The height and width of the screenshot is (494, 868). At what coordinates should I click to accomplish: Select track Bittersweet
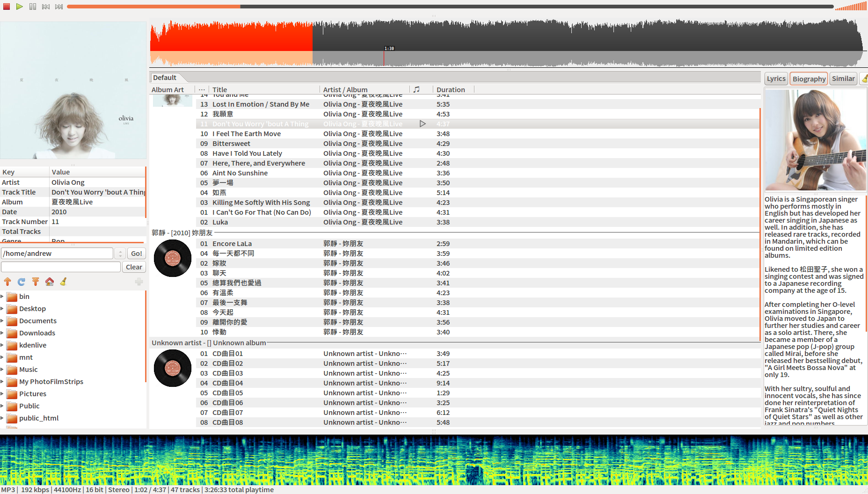pos(477,144)
